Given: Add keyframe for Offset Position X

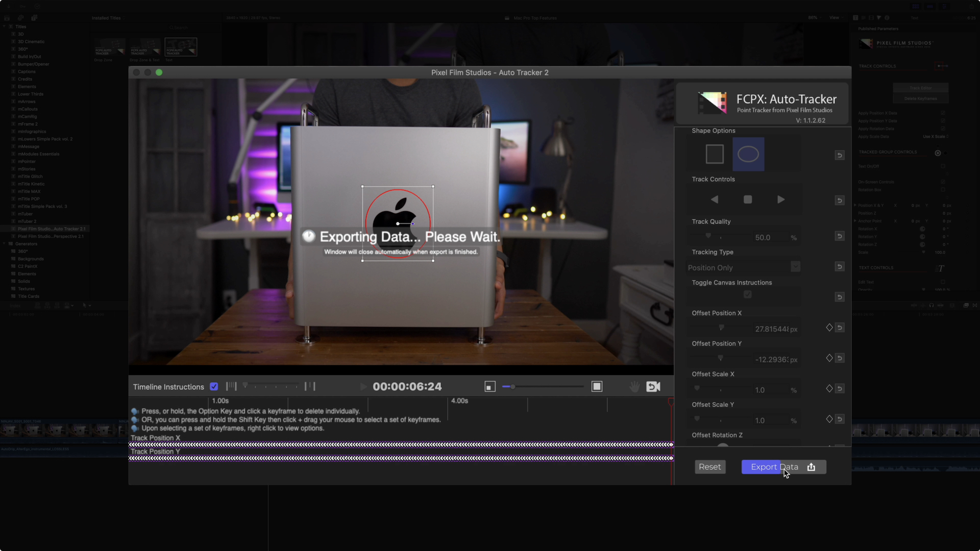Looking at the screenshot, I should click(829, 328).
